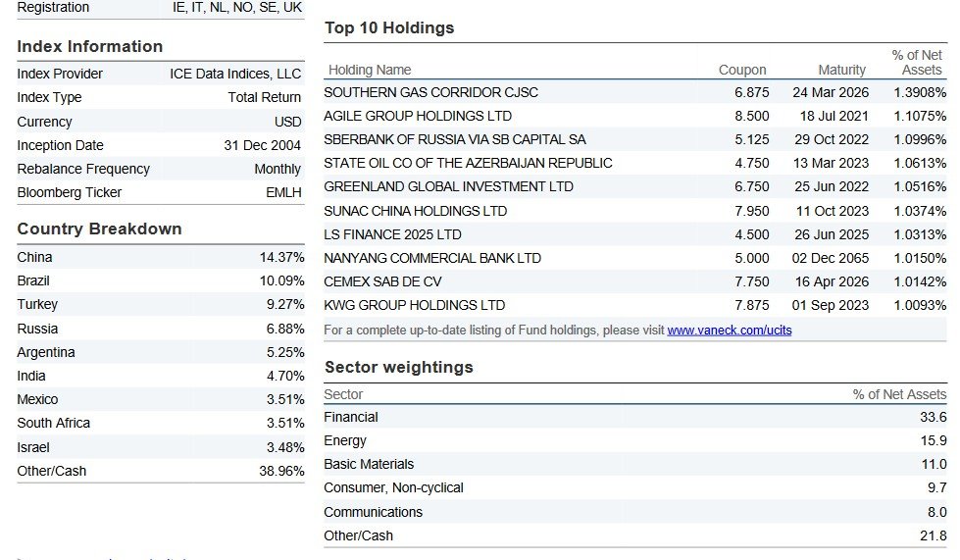
Task: Click the ICE Data Indices, LLC value
Action: click(235, 74)
